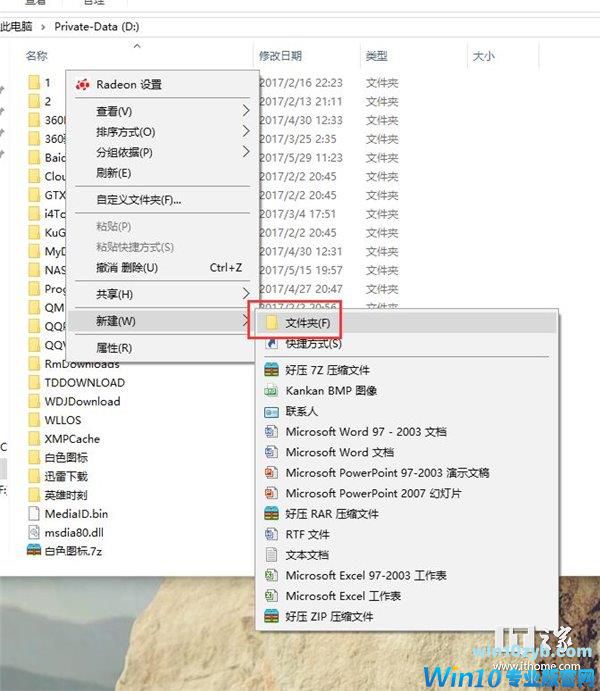This screenshot has width=600, height=691.
Task: Create a Microsoft Word 文档 via its icon
Action: pyautogui.click(x=270, y=452)
